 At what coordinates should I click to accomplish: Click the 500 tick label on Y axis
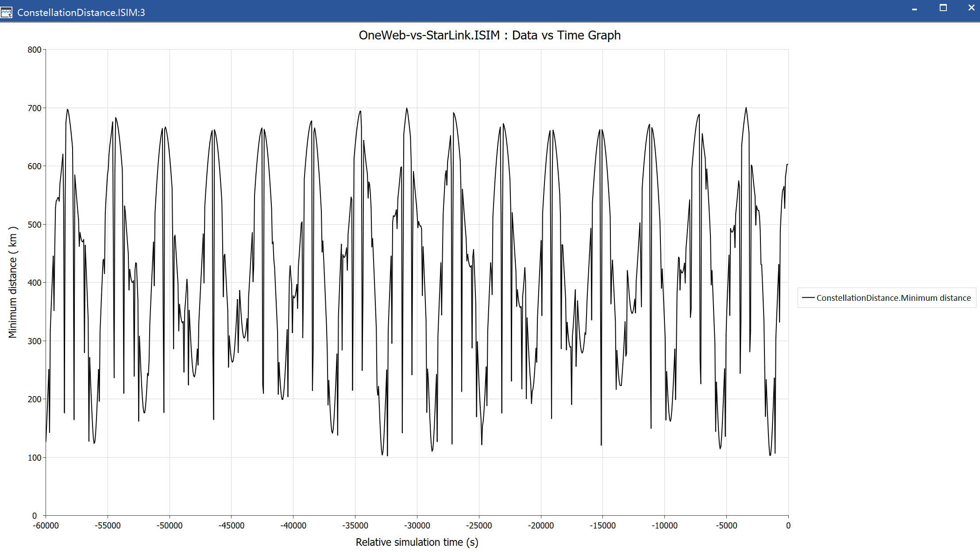(x=34, y=225)
